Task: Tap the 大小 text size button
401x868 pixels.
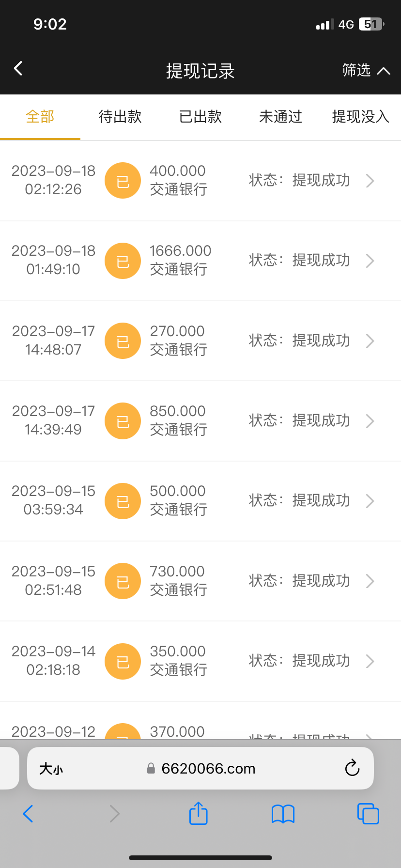Action: [51, 769]
